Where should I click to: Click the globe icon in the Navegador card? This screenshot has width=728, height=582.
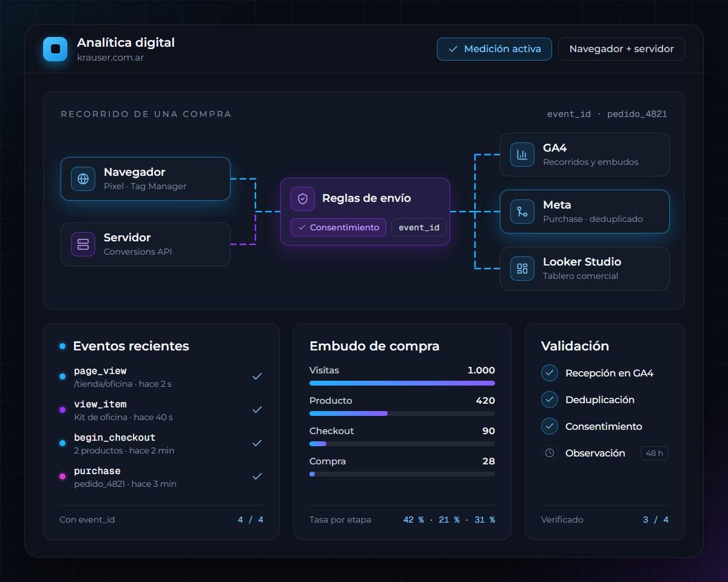[x=83, y=179]
